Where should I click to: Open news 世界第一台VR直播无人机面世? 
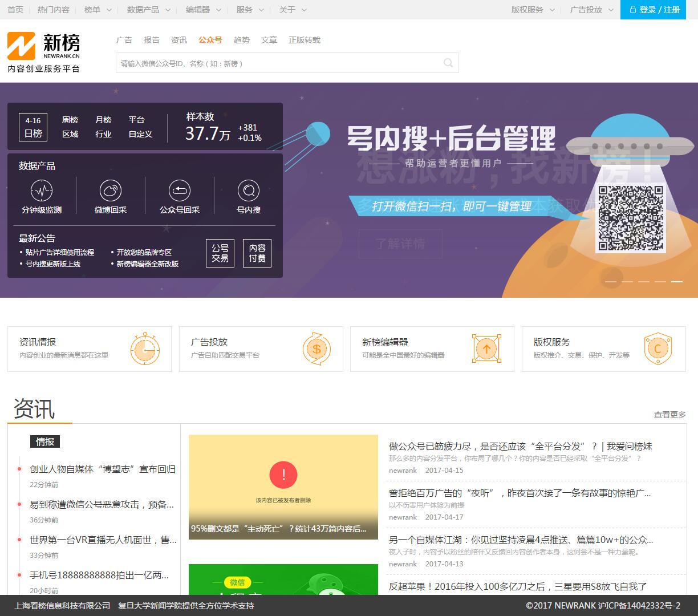pos(103,540)
